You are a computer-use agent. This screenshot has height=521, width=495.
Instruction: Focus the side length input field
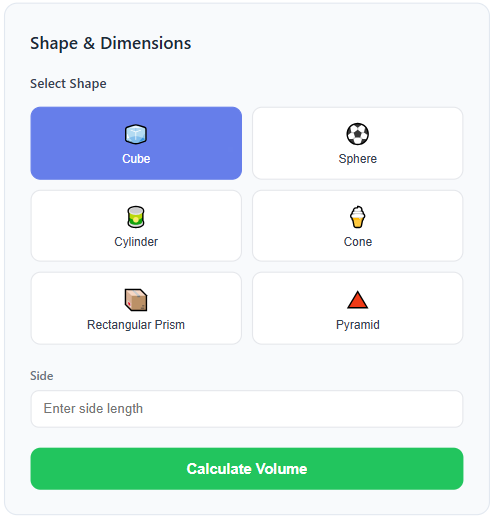(x=247, y=409)
